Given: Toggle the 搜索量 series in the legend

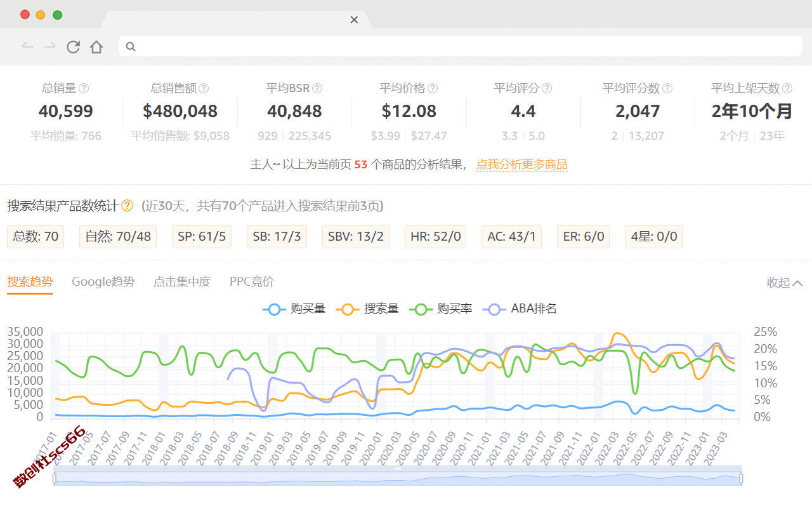Looking at the screenshot, I should coord(367,309).
